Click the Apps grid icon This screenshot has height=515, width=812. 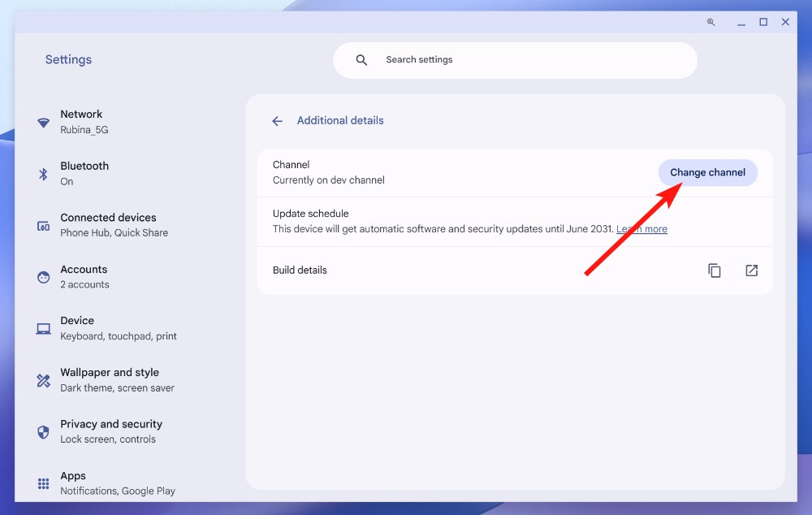coord(43,483)
